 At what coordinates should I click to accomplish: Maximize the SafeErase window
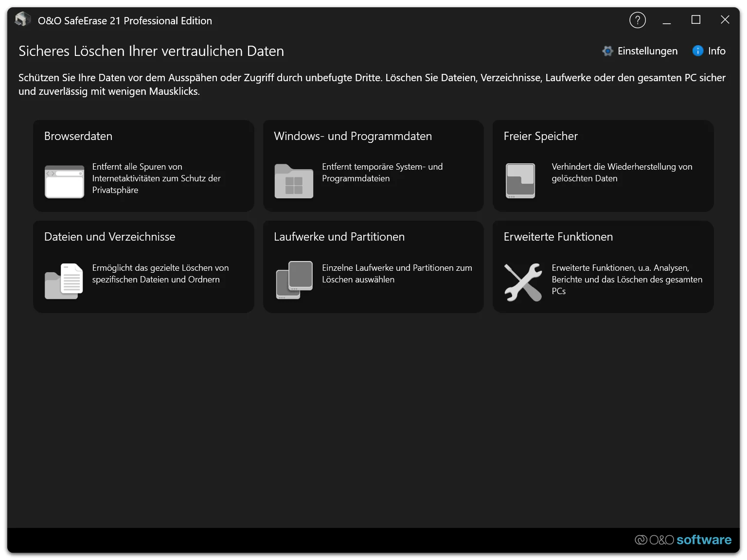tap(696, 20)
